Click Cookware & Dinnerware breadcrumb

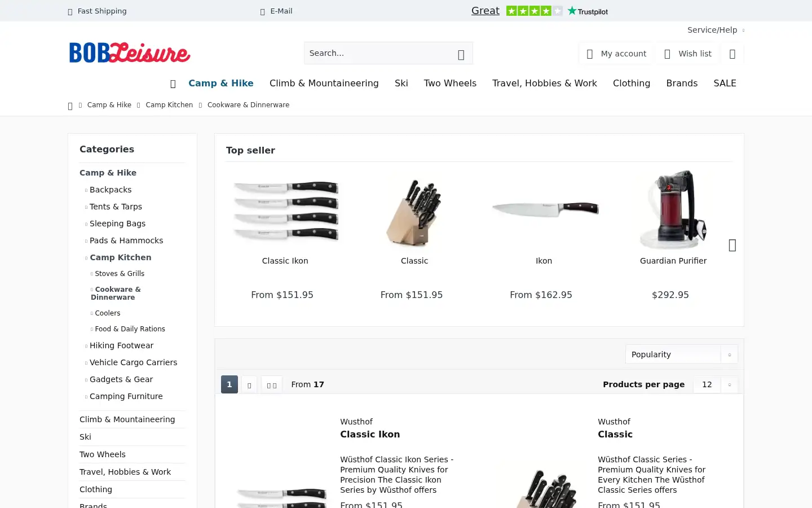(248, 105)
